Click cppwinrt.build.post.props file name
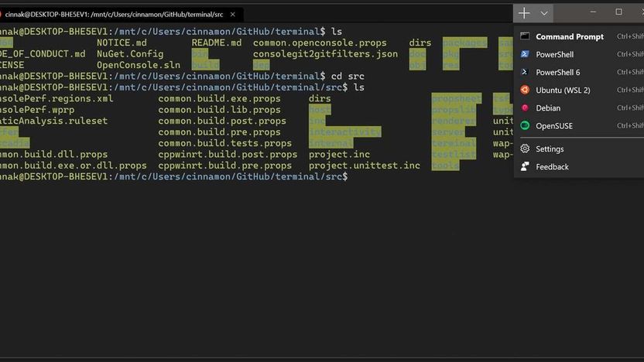The width and height of the screenshot is (644, 362). pos(228,155)
